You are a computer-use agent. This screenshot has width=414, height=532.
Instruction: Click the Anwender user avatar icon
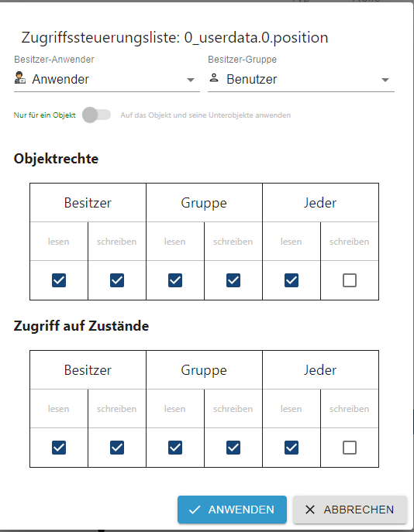tap(20, 78)
